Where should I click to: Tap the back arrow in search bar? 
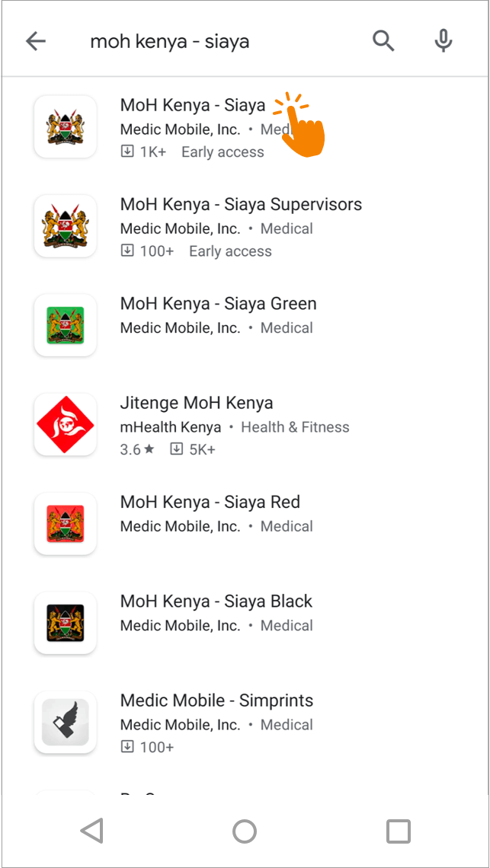tap(36, 41)
